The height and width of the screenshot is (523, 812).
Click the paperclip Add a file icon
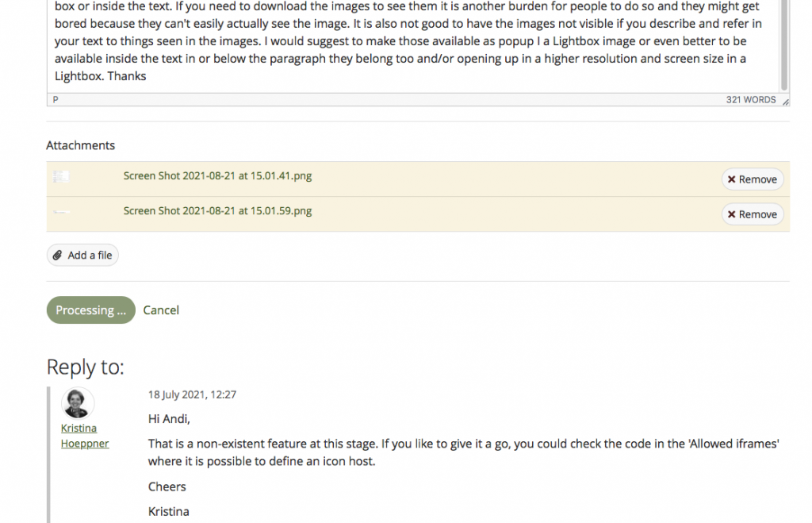tap(57, 256)
